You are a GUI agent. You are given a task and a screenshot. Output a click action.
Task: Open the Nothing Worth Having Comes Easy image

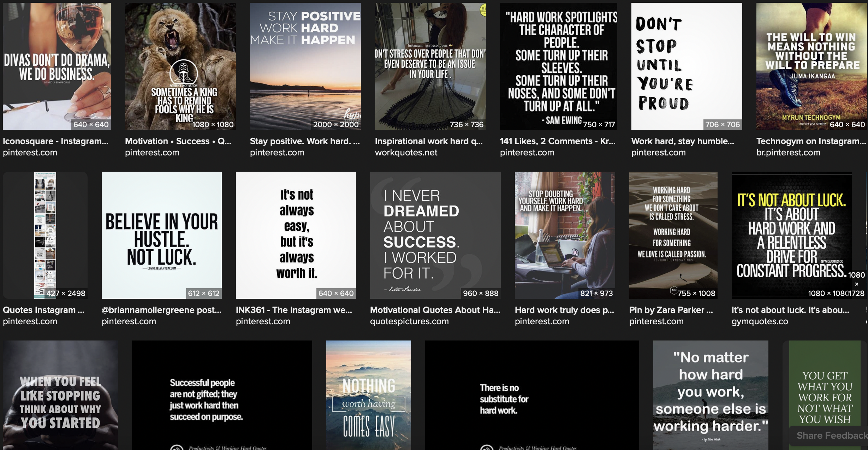tap(368, 395)
